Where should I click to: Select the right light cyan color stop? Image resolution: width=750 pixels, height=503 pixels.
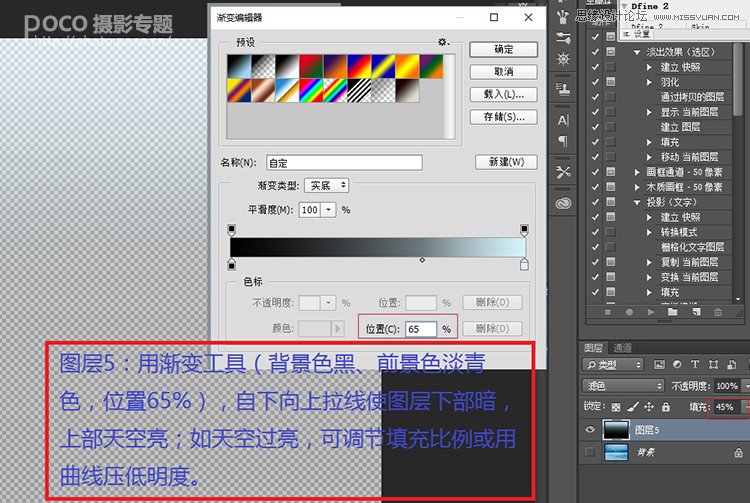point(524,264)
